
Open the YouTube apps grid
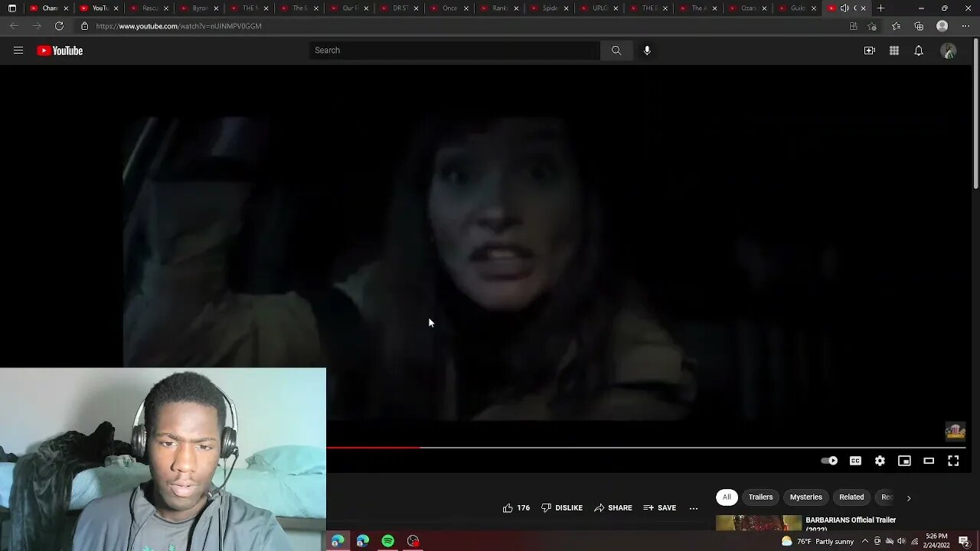tap(894, 51)
